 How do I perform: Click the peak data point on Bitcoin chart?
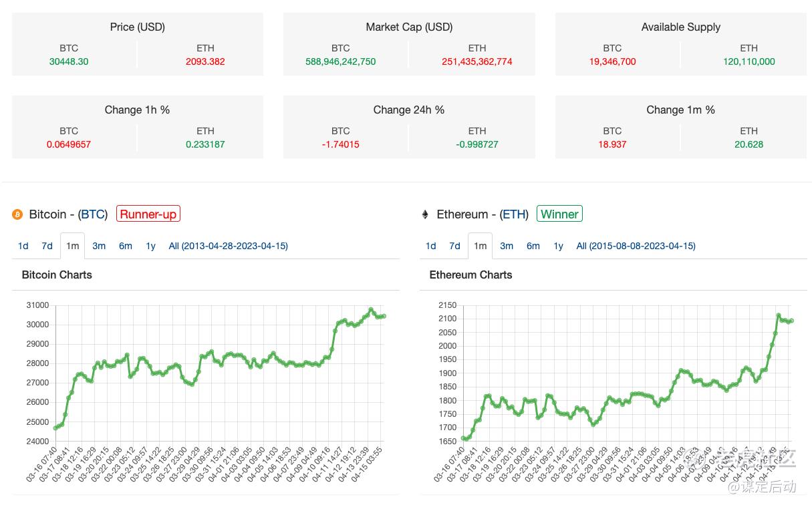click(371, 310)
